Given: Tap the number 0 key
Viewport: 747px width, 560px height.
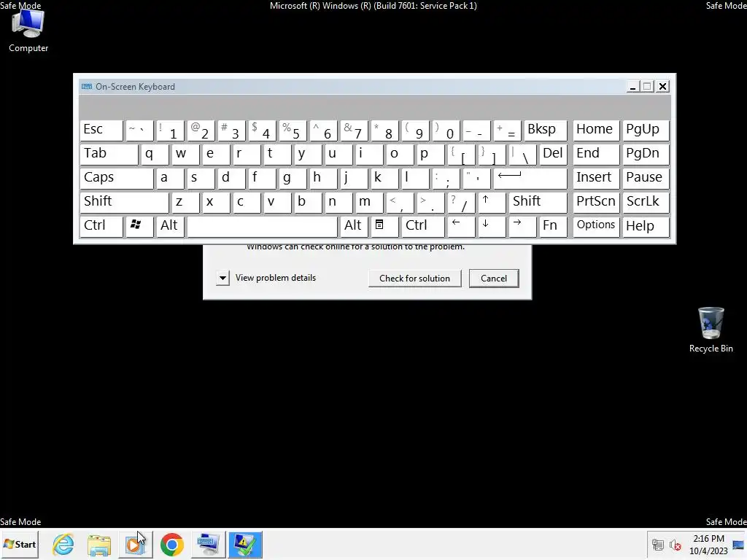Looking at the screenshot, I should tap(446, 130).
